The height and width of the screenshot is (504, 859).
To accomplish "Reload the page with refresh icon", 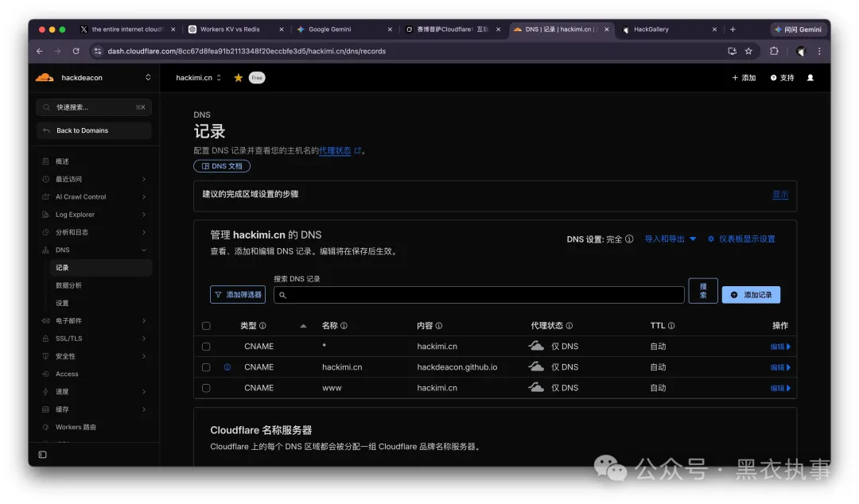I will pyautogui.click(x=76, y=51).
